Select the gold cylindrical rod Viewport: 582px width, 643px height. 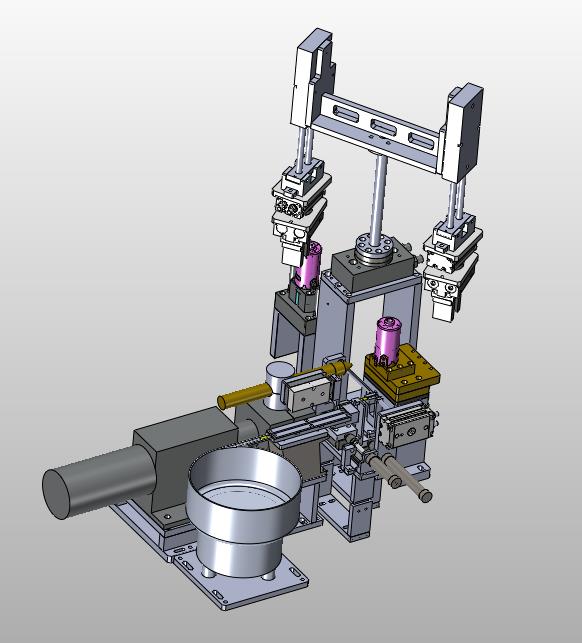coord(244,394)
